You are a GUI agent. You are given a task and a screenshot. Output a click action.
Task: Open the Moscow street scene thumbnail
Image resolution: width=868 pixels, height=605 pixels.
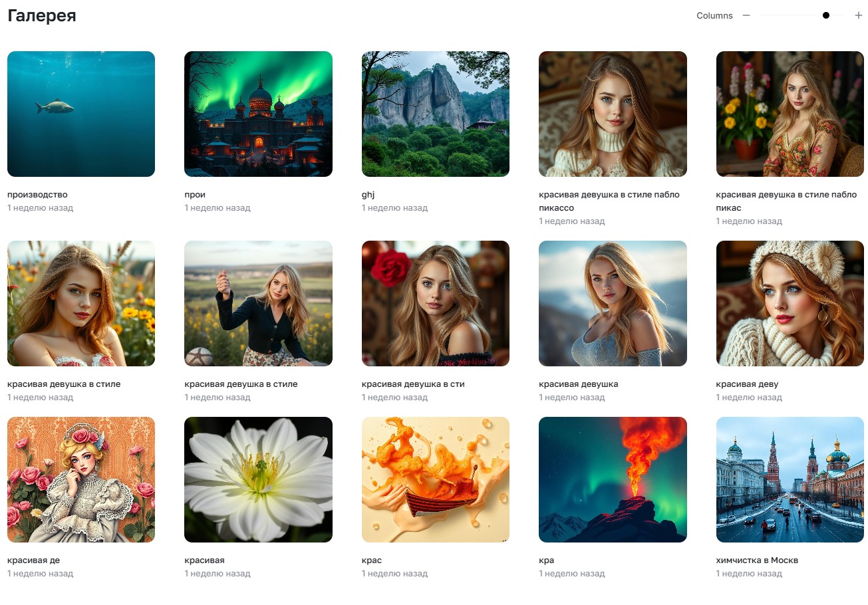pos(790,479)
